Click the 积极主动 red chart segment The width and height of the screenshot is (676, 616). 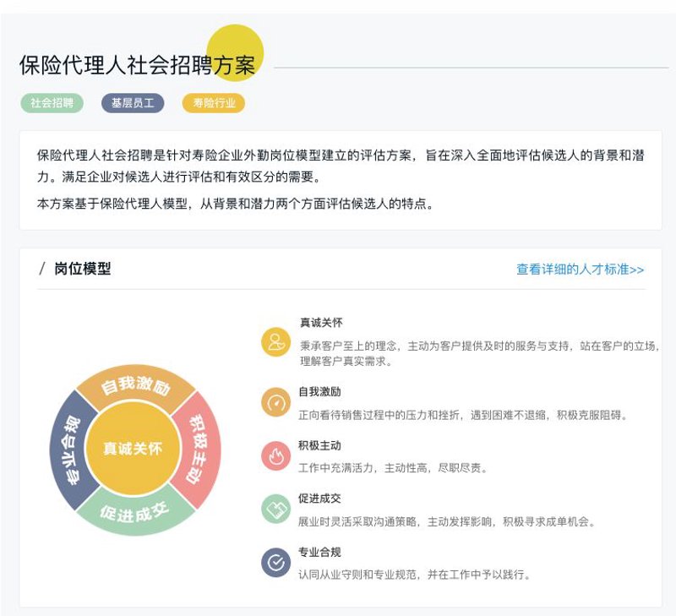[197, 450]
